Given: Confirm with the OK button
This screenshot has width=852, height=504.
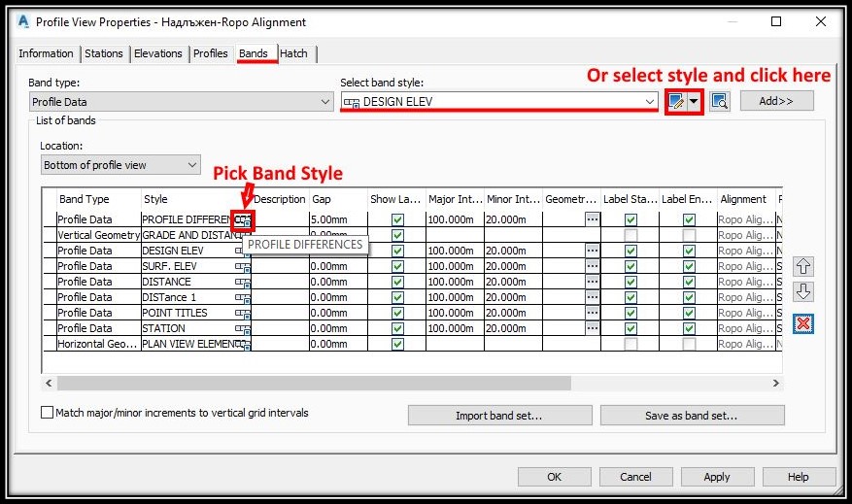Looking at the screenshot, I should coord(554,477).
